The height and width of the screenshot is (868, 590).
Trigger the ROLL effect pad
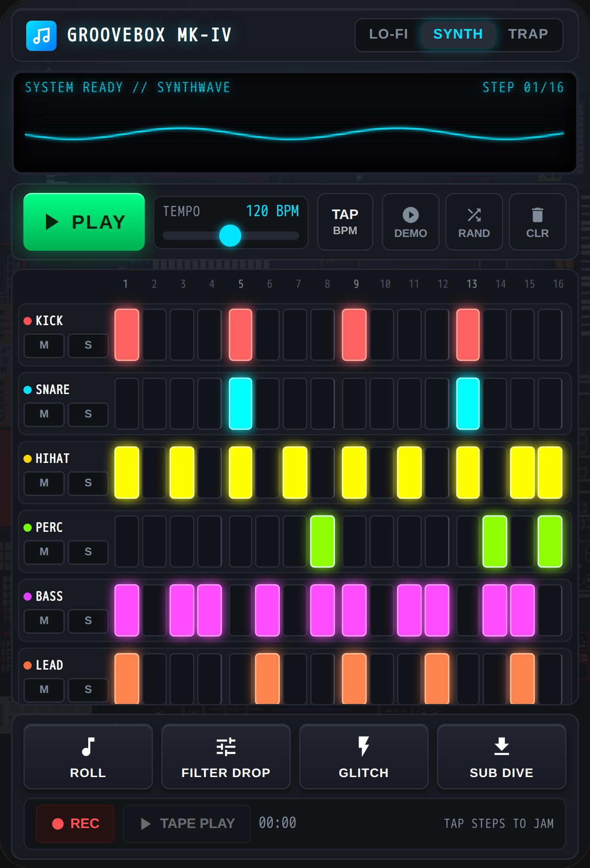(x=88, y=756)
